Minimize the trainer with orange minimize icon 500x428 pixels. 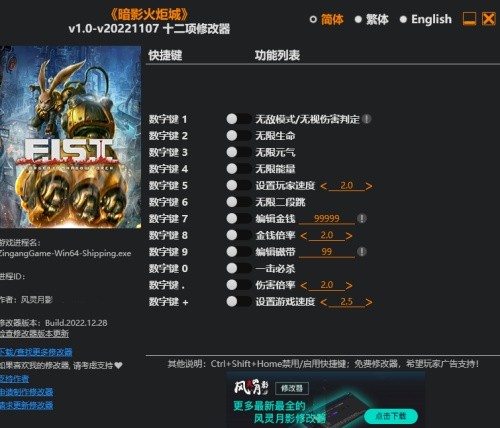(469, 19)
